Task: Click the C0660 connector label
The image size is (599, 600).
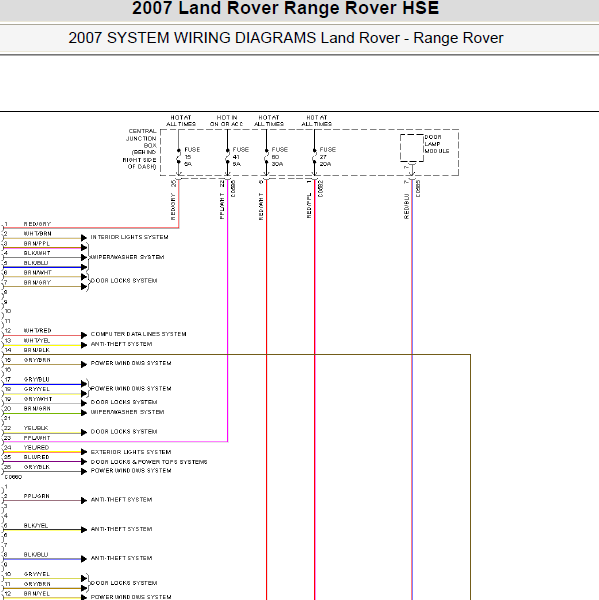Action: point(13,477)
